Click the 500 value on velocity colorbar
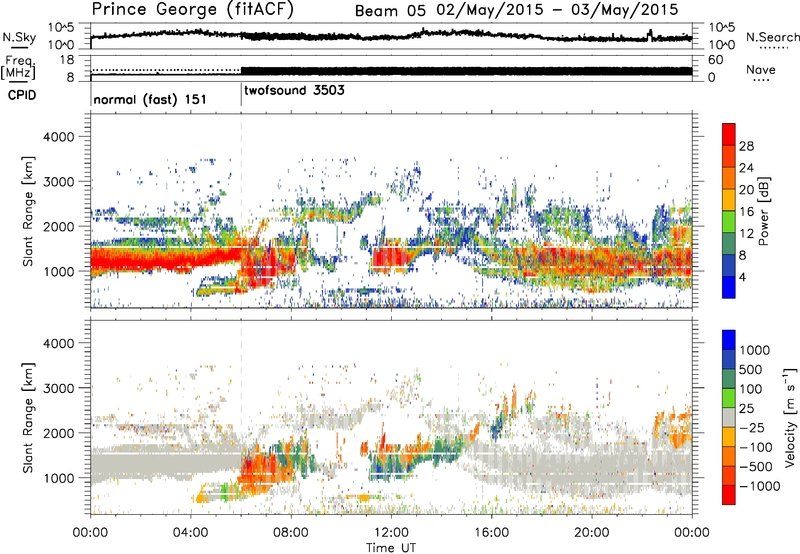The image size is (800, 554). coord(751,370)
